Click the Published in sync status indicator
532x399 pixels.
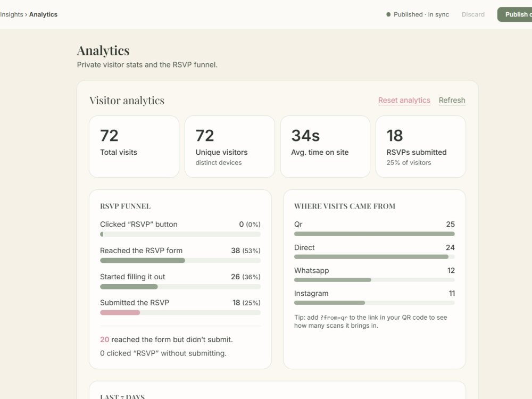click(x=417, y=14)
